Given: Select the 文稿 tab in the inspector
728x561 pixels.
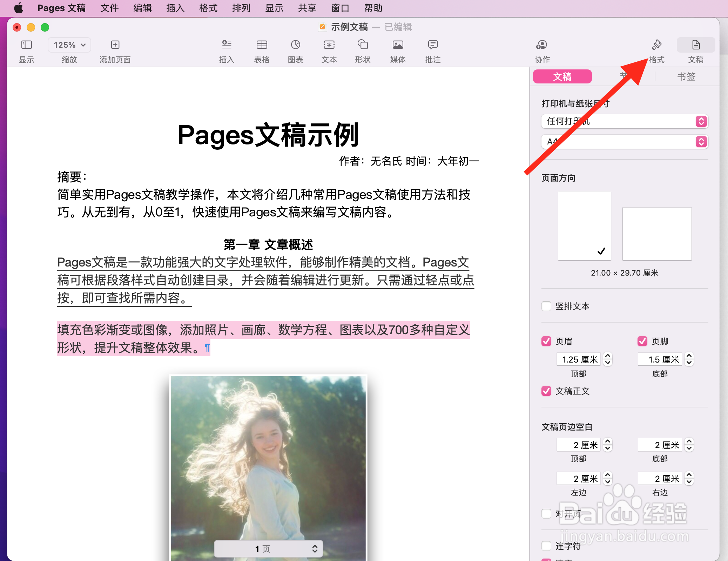Looking at the screenshot, I should click(x=562, y=76).
